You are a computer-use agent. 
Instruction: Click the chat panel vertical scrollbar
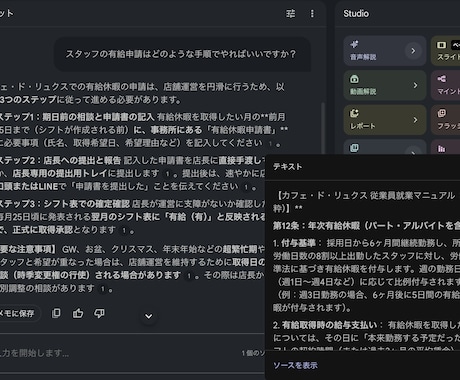point(322,128)
